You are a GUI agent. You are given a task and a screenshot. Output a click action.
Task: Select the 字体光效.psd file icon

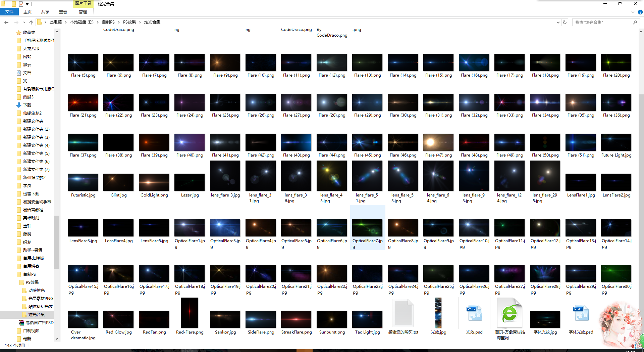coord(581,313)
